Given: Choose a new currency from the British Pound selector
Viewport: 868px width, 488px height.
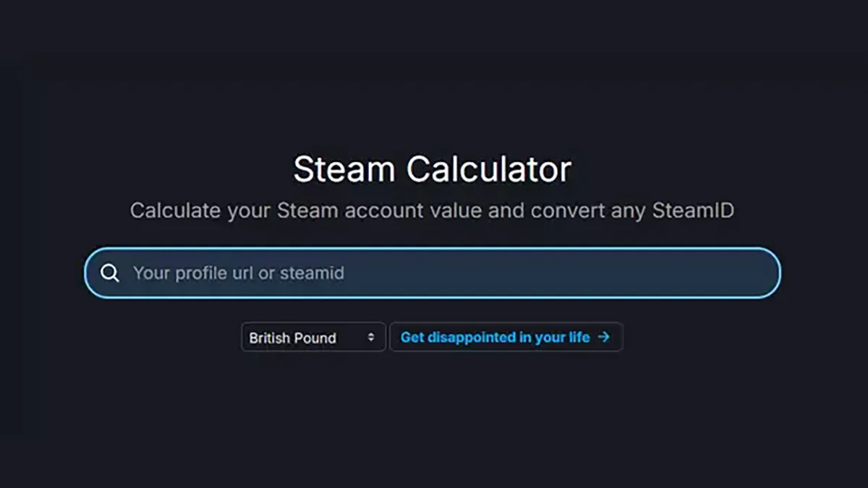Looking at the screenshot, I should pos(312,337).
